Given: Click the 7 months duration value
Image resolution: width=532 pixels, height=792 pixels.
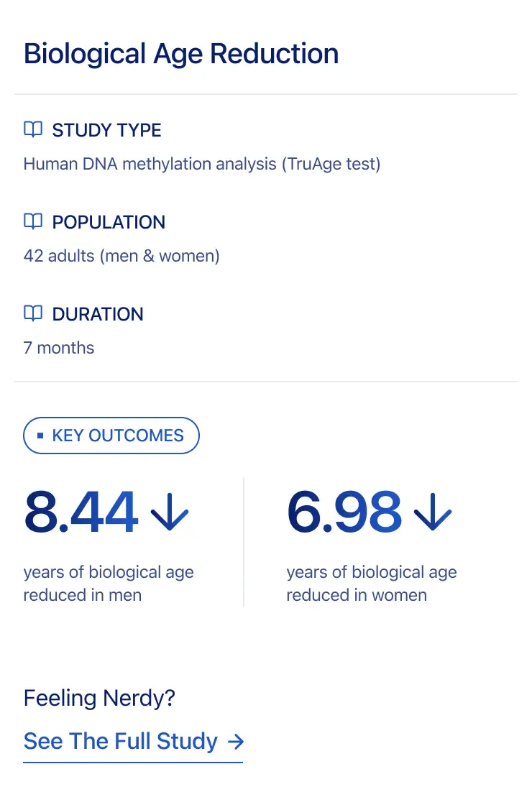Looking at the screenshot, I should tap(59, 348).
